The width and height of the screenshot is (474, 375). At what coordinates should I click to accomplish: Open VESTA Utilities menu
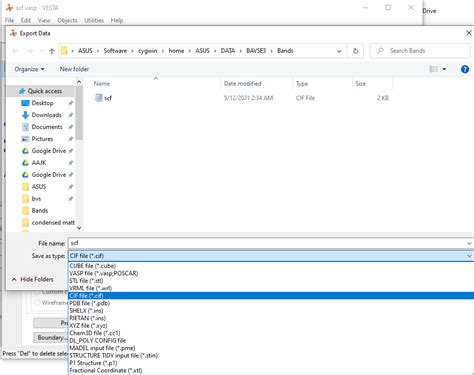coord(94,20)
